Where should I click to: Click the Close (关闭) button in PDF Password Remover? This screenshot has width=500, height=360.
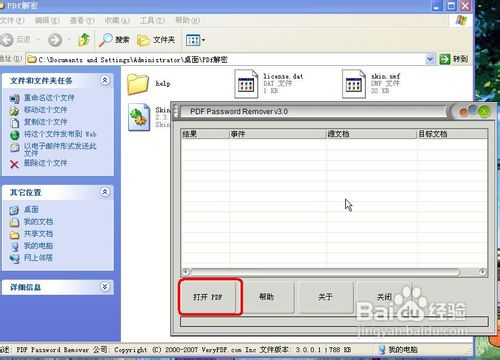[x=384, y=297]
